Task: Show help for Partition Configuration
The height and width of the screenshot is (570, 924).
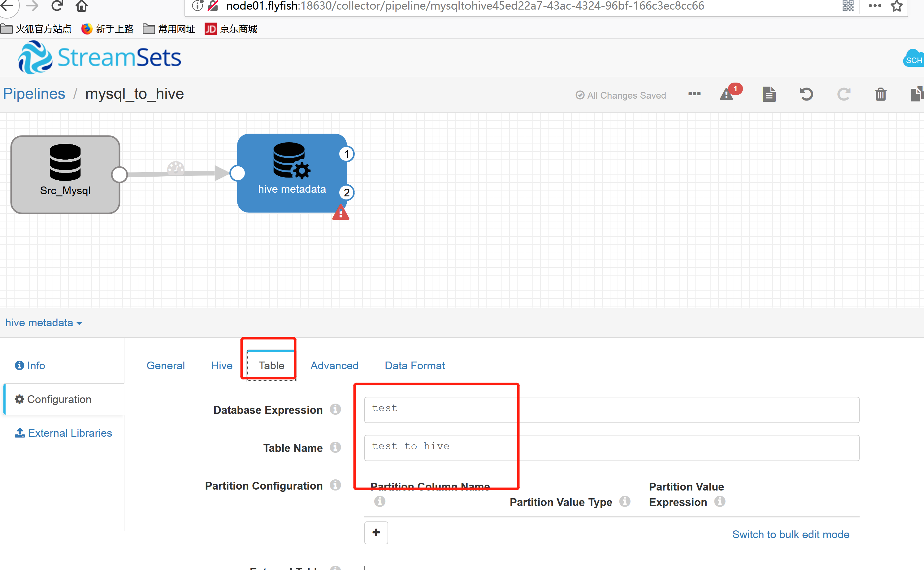Action: [335, 485]
